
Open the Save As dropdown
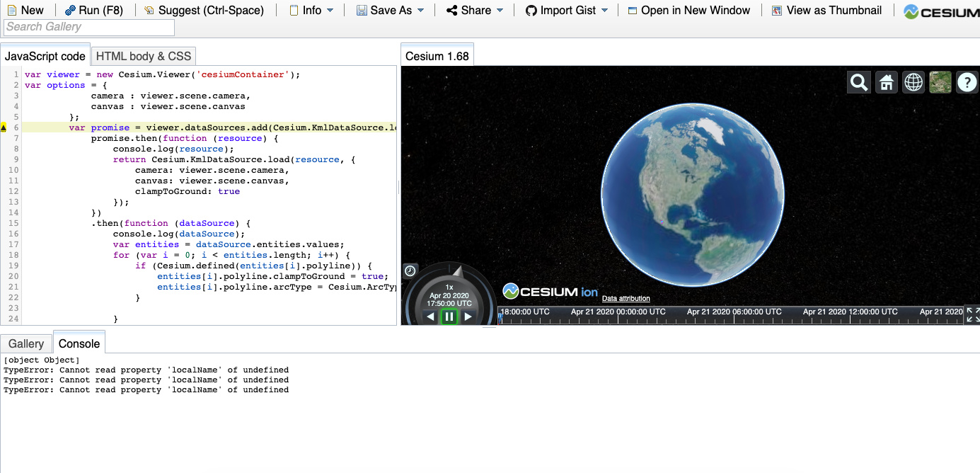[x=391, y=10]
